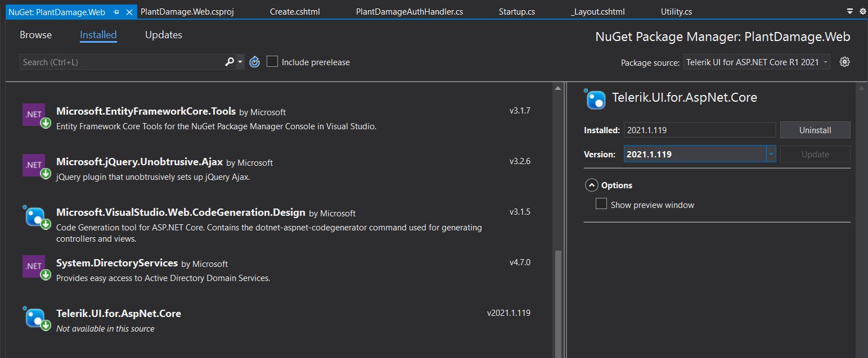Click the Microsoft.jQuery.Unobtrusive.Ajax package icon
The image size is (868, 358).
coord(34,165)
